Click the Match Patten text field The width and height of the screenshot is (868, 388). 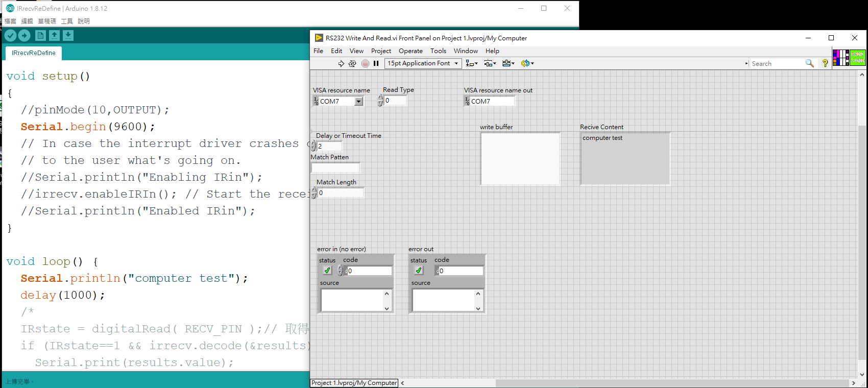pos(335,167)
